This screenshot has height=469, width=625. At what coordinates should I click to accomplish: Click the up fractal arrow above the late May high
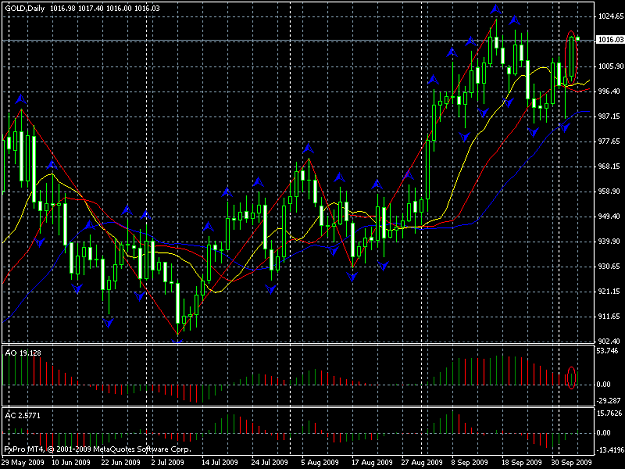tap(21, 99)
